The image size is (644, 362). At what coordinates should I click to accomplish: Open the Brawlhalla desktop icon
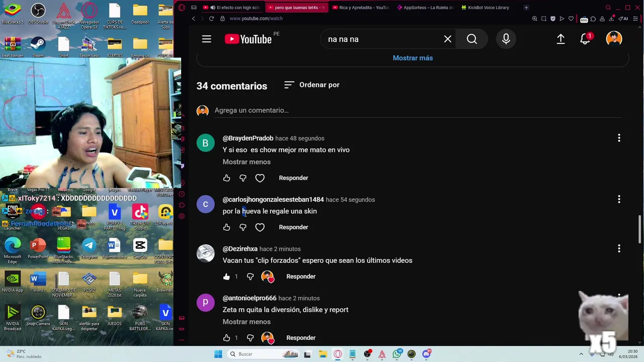tap(165, 282)
